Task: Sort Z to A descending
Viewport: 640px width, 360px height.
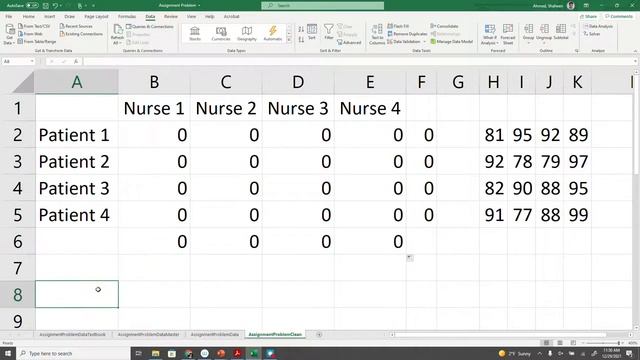Action: point(301,40)
